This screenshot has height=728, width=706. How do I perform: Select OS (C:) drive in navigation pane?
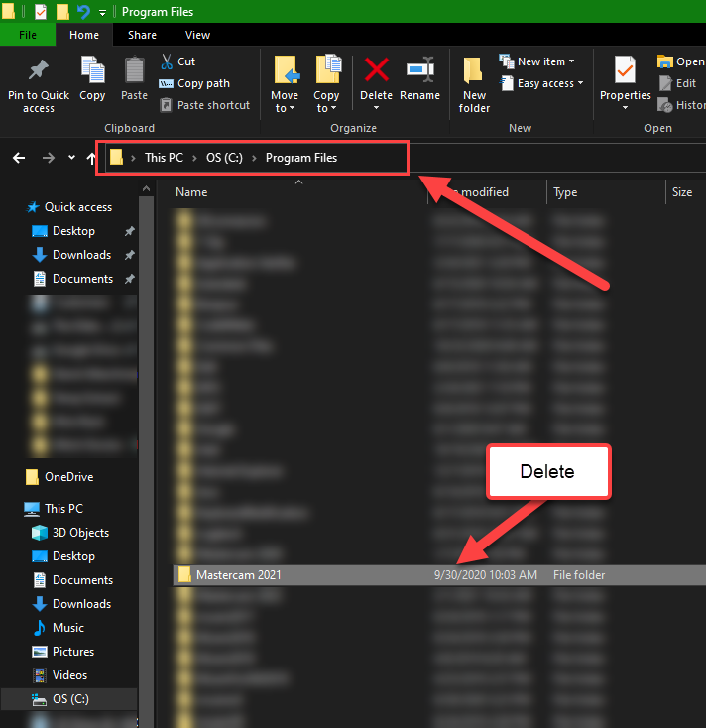pyautogui.click(x=68, y=699)
